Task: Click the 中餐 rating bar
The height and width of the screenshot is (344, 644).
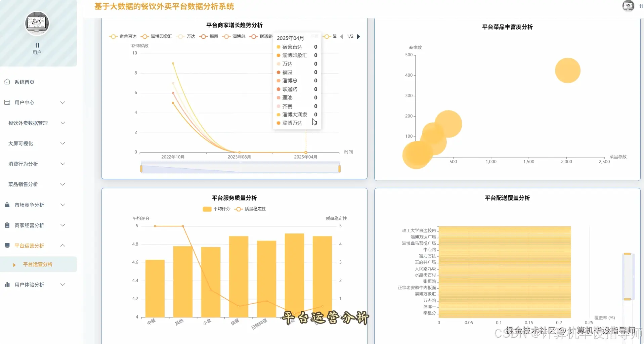Action: (155, 289)
